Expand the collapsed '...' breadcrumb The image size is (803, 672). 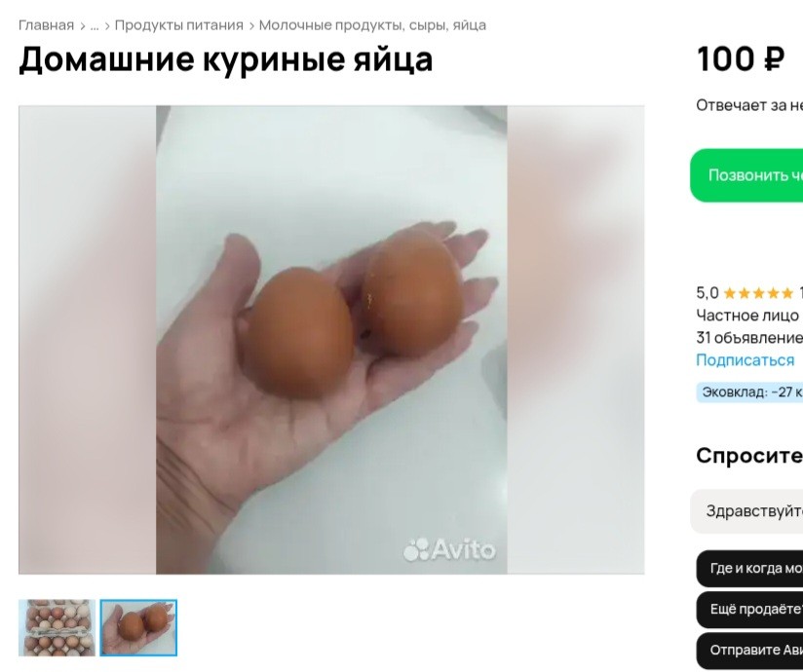(95, 25)
